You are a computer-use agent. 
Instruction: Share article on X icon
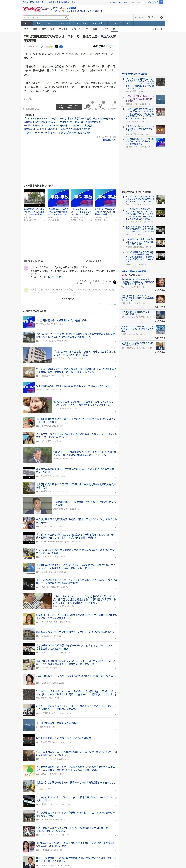point(56,47)
